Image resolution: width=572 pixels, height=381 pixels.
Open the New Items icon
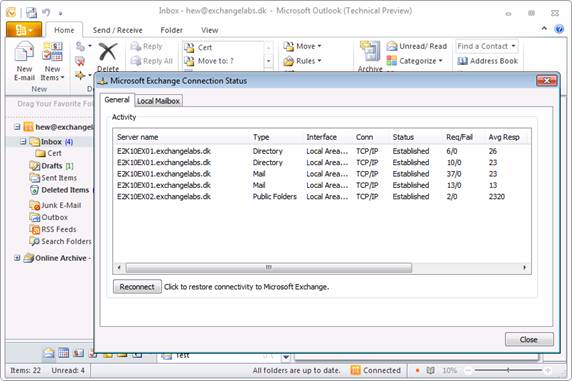point(52,51)
